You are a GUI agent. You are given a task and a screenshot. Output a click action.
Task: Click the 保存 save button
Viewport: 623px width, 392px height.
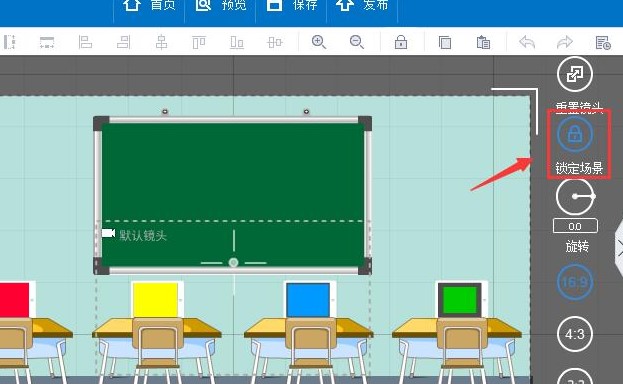click(291, 6)
